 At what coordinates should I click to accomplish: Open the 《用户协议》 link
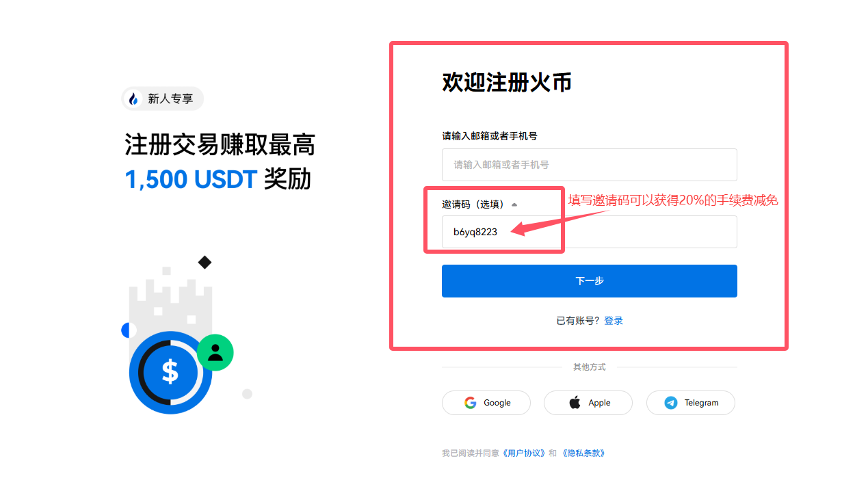[524, 453]
